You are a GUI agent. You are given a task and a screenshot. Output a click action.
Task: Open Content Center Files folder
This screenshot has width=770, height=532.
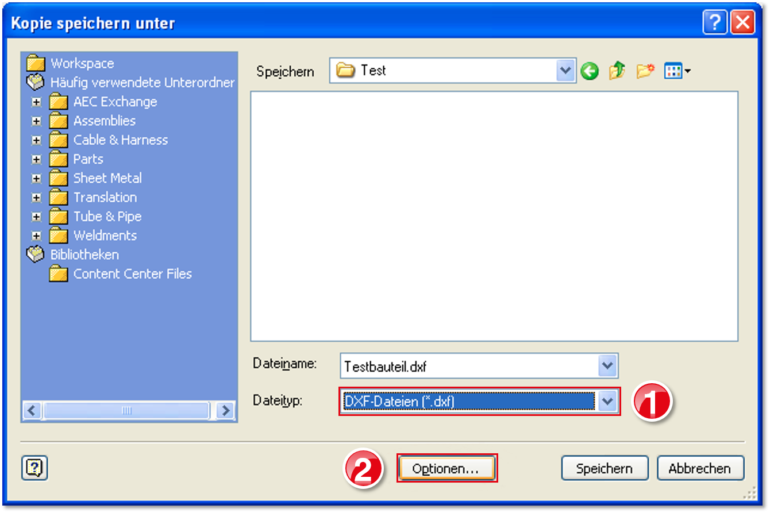click(x=132, y=274)
